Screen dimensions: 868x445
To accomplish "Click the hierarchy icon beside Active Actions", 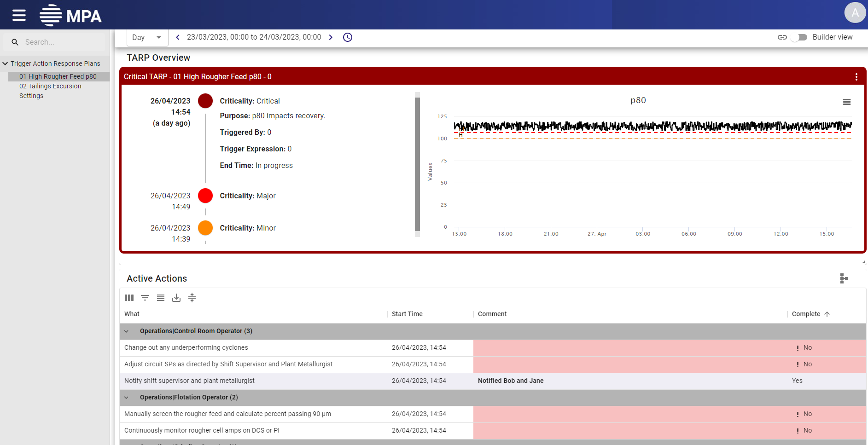I will pos(844,278).
